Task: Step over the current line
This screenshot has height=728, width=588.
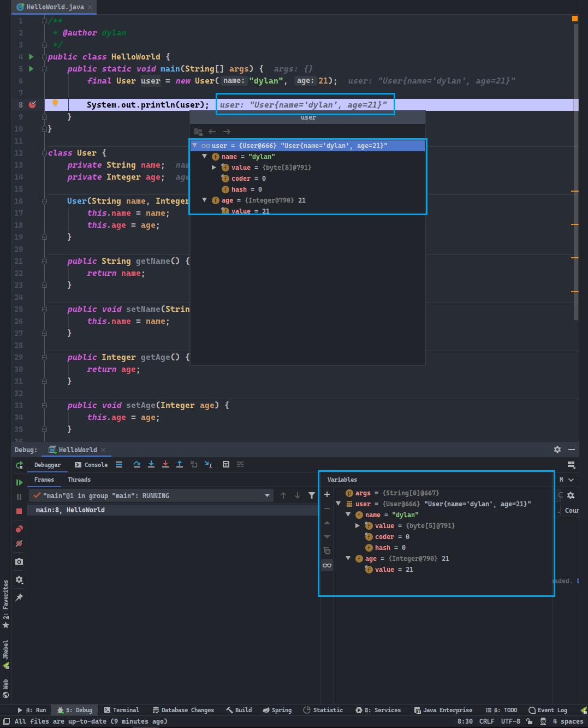Action: pos(137,464)
